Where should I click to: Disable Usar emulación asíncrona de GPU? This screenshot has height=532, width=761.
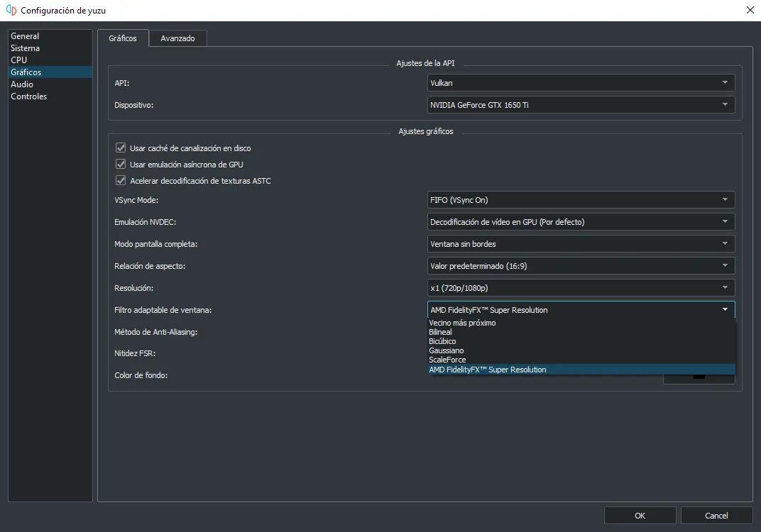(x=121, y=165)
